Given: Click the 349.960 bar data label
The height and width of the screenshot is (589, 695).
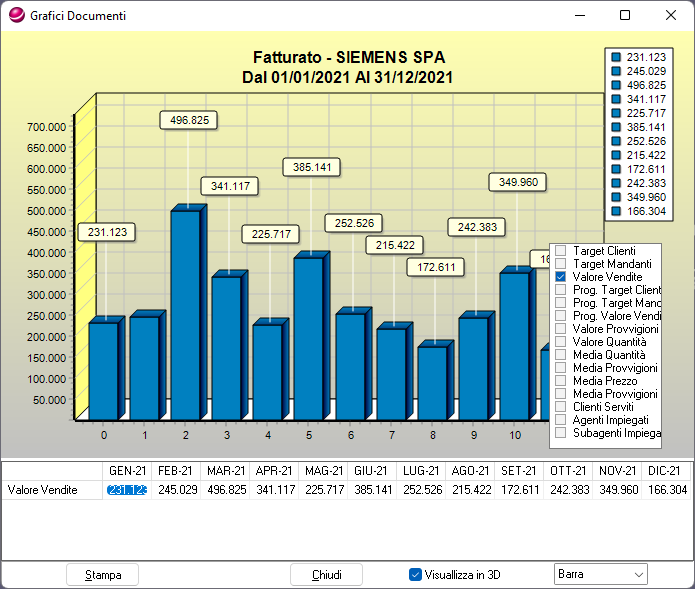Looking at the screenshot, I should [x=518, y=182].
